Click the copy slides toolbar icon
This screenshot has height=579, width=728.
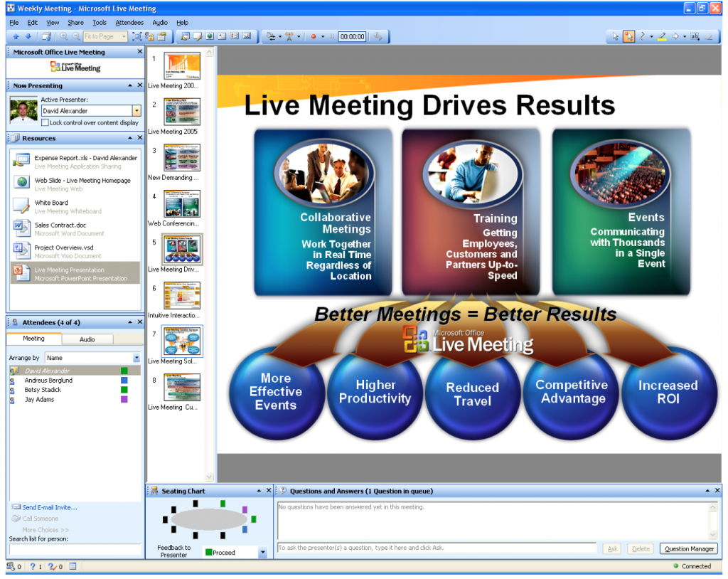pos(46,36)
